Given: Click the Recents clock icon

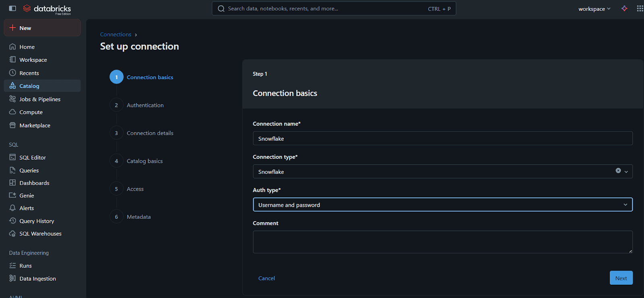Looking at the screenshot, I should (x=12, y=73).
